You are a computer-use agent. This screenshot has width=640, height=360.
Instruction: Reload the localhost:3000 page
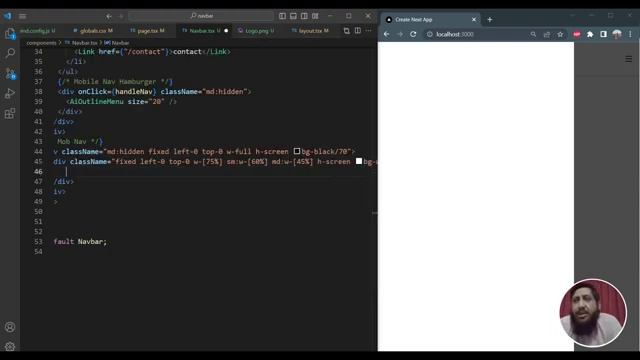(x=413, y=34)
